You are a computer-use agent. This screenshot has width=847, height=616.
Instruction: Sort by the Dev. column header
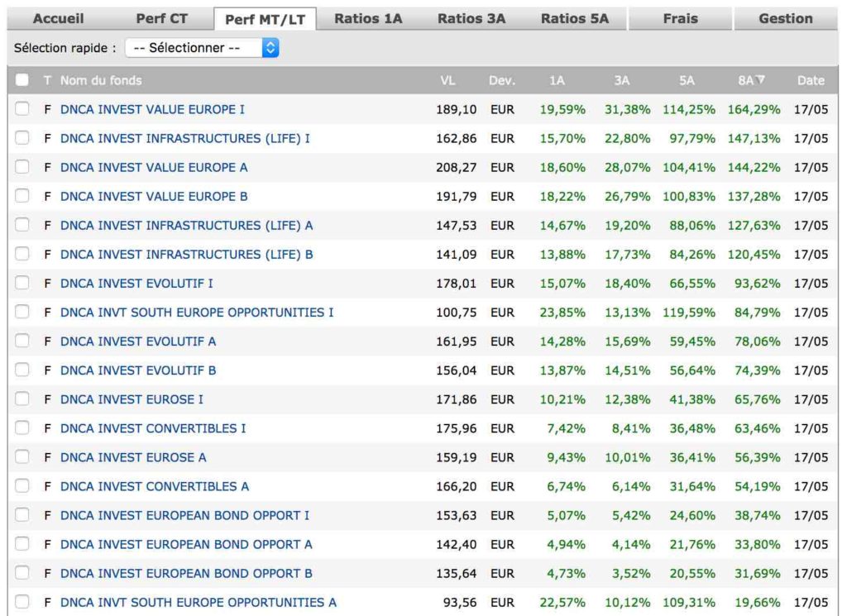click(502, 80)
